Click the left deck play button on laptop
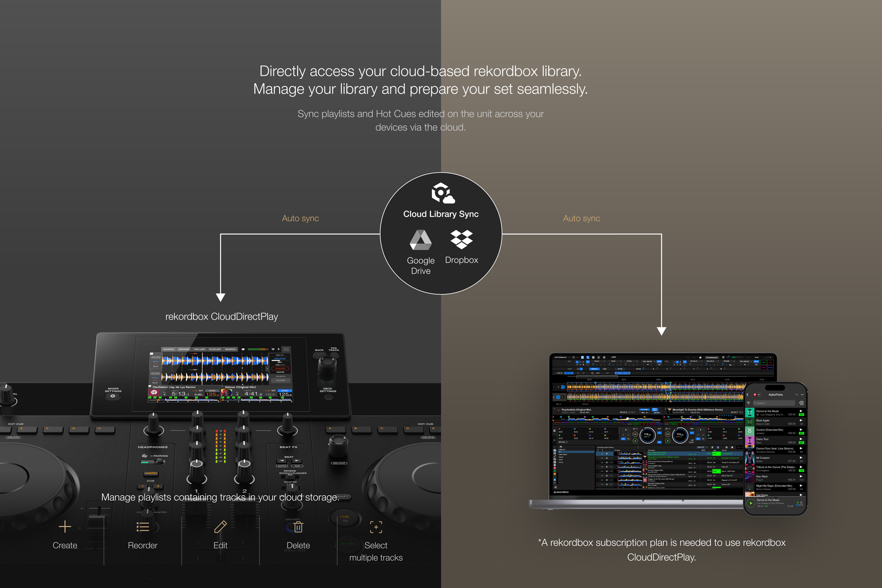Screen dimensions: 882x588 pos(635,441)
